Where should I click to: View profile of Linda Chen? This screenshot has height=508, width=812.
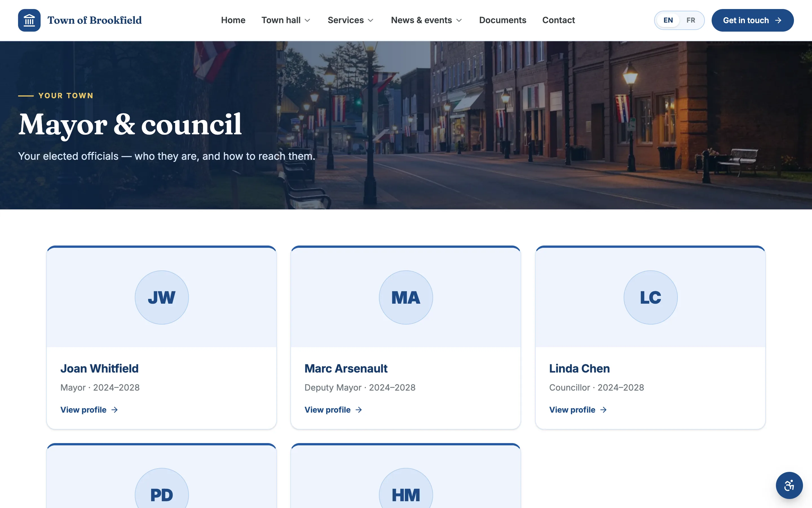[x=578, y=410]
